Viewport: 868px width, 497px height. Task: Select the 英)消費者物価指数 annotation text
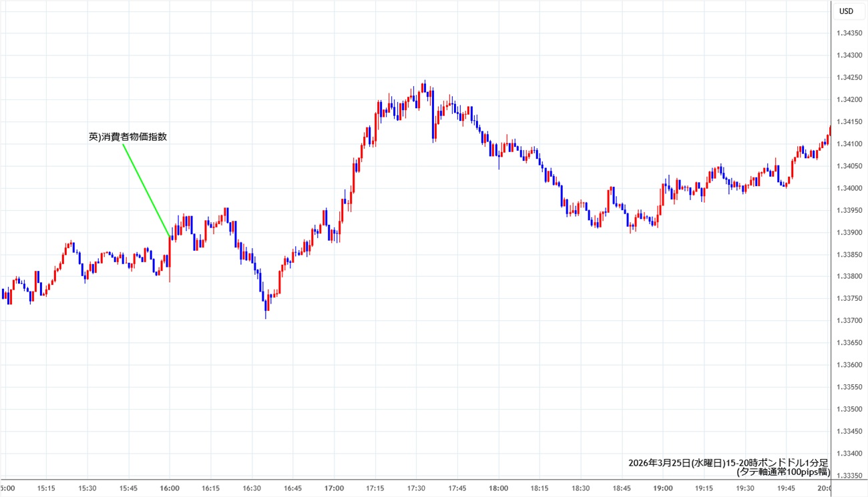(x=128, y=137)
